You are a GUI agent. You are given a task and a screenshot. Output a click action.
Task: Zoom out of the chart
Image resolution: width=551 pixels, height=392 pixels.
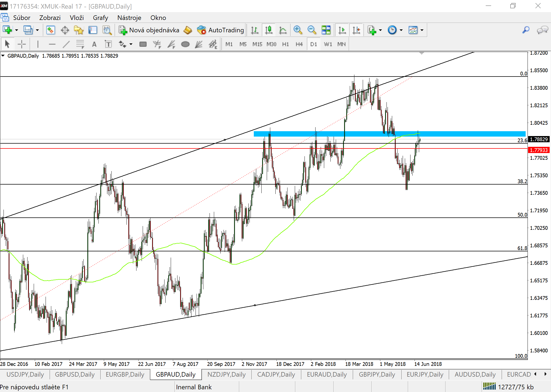tap(312, 30)
